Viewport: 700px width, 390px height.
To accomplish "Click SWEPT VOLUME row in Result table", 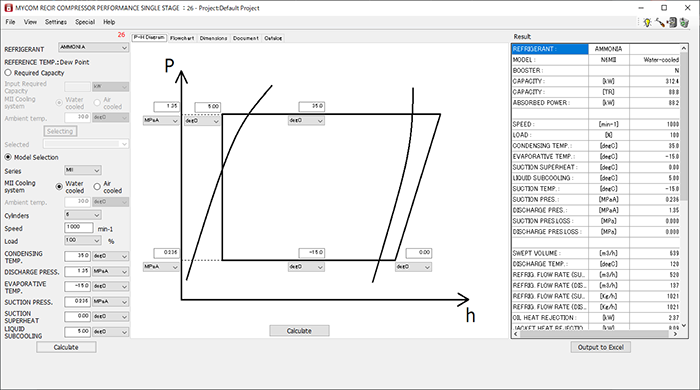I will coord(596,253).
